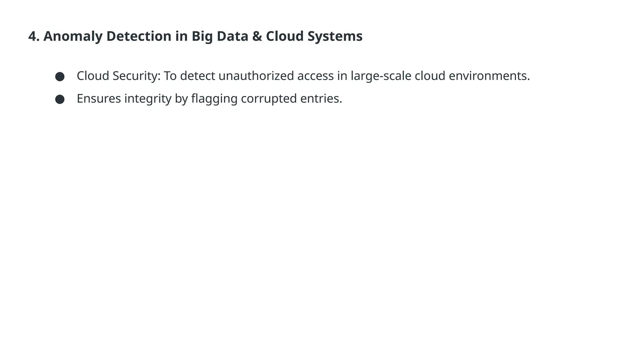Select the word "Anomaly" in the heading
The width and height of the screenshot is (644, 362).
(73, 36)
